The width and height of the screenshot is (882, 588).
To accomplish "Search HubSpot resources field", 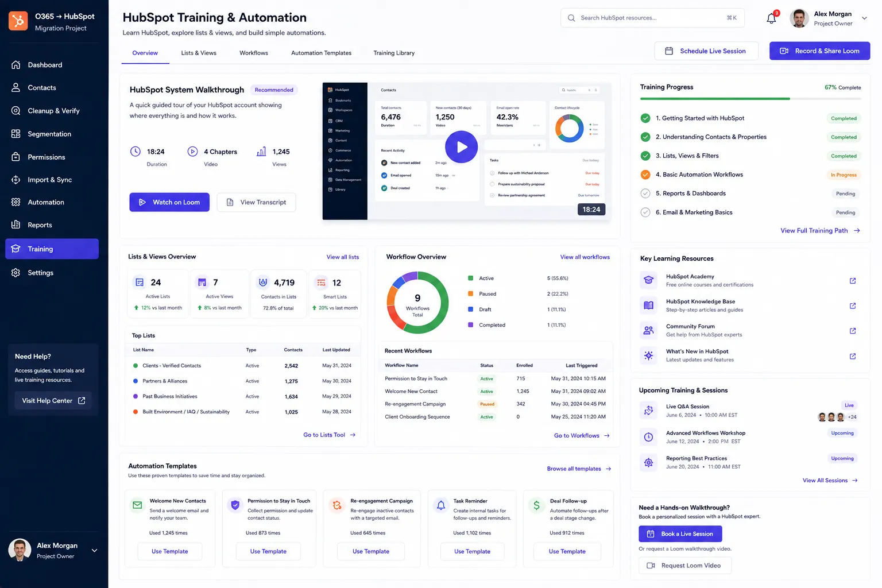I will 652,18.
